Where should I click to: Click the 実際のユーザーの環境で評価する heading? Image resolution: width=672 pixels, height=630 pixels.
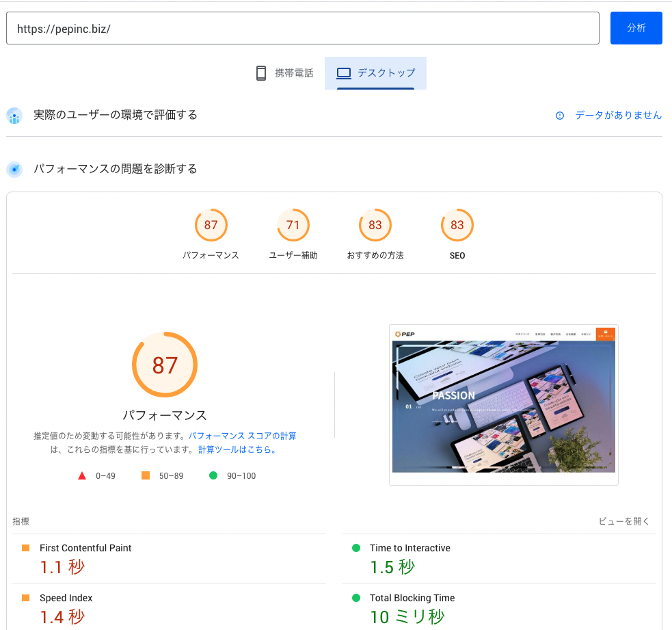(x=116, y=115)
